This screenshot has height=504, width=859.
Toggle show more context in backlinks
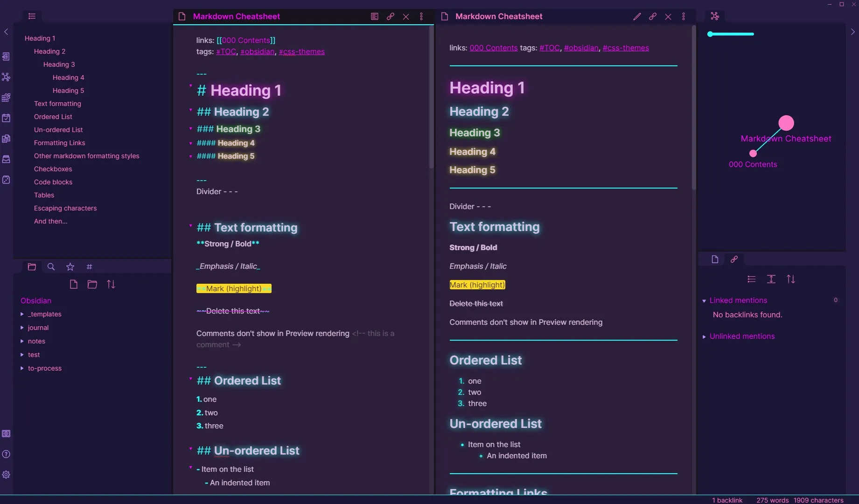pos(771,279)
